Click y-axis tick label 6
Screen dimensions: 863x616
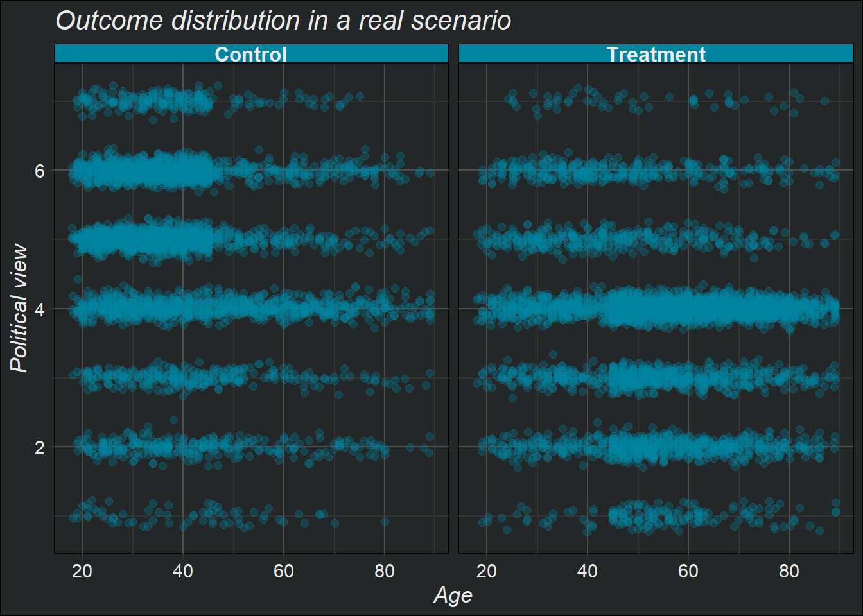pos(40,171)
